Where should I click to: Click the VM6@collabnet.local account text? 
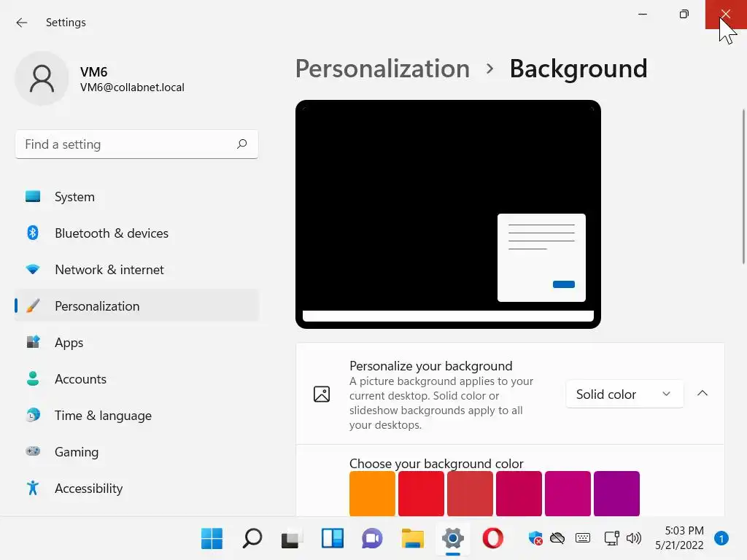[x=132, y=87]
